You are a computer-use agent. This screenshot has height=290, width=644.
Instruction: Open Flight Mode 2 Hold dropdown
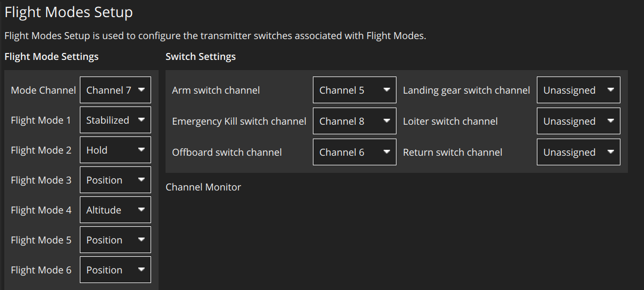point(115,150)
